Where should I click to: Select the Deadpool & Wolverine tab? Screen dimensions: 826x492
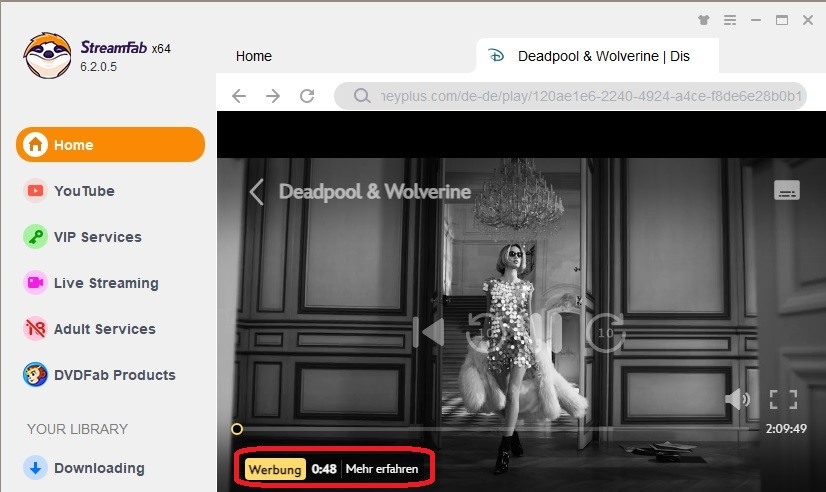click(x=602, y=56)
